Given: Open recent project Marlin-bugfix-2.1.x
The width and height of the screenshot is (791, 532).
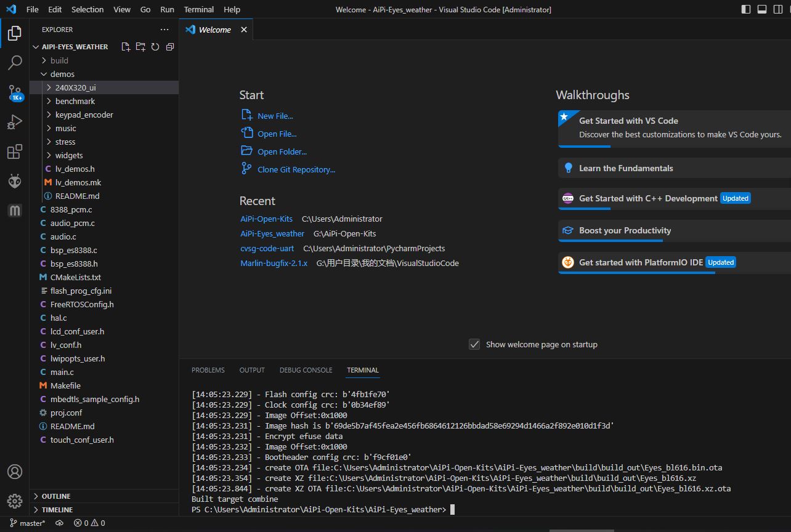Looking at the screenshot, I should pyautogui.click(x=274, y=263).
